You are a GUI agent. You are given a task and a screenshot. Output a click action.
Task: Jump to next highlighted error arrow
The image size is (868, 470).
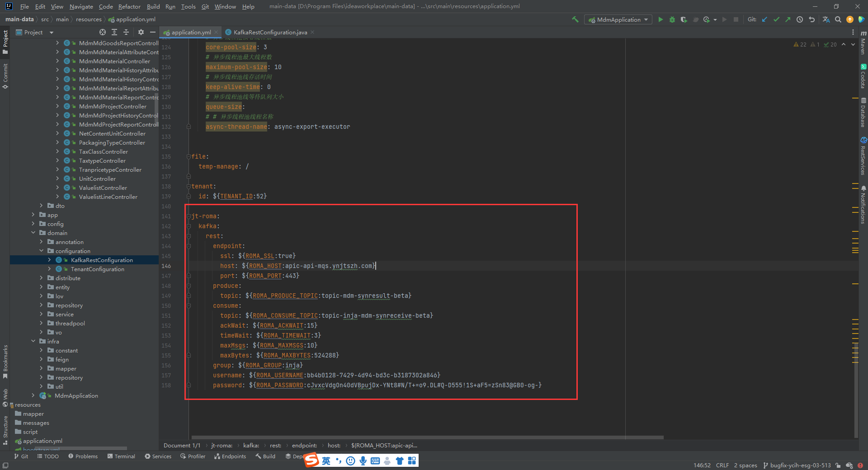(x=853, y=44)
